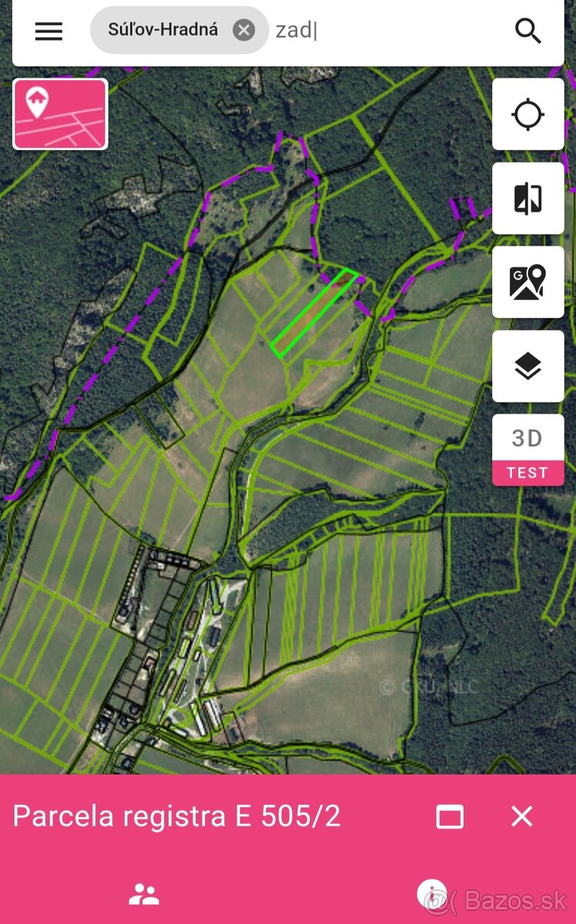
Task: Toggle the split map compare view
Action: click(528, 199)
